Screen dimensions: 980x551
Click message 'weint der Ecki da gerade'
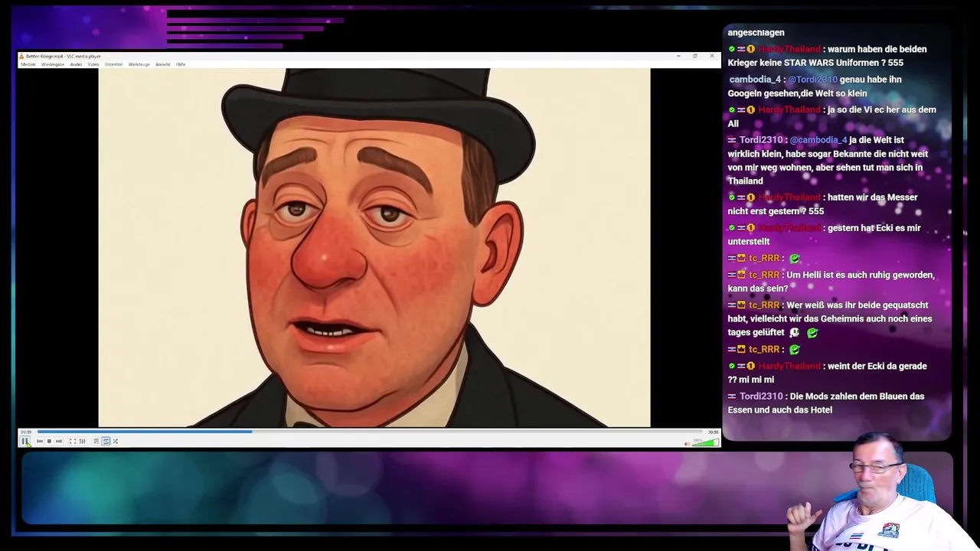coord(827,373)
